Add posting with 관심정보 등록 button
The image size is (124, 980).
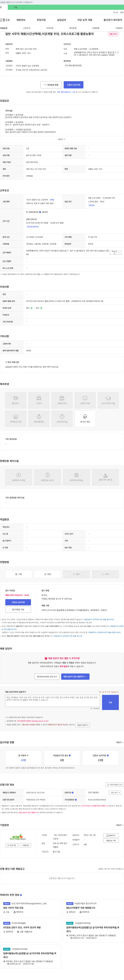click(51, 85)
